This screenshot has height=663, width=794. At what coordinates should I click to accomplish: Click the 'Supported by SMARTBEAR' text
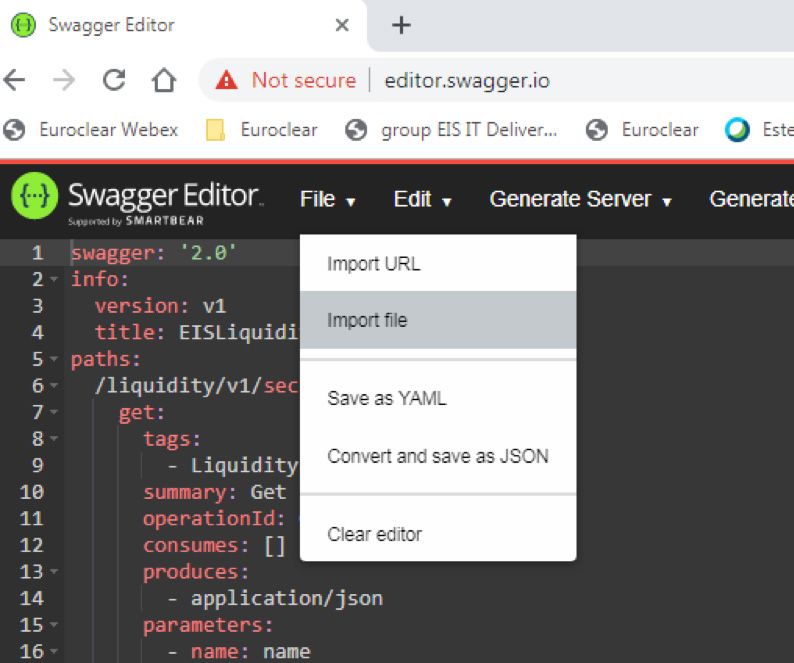136,221
